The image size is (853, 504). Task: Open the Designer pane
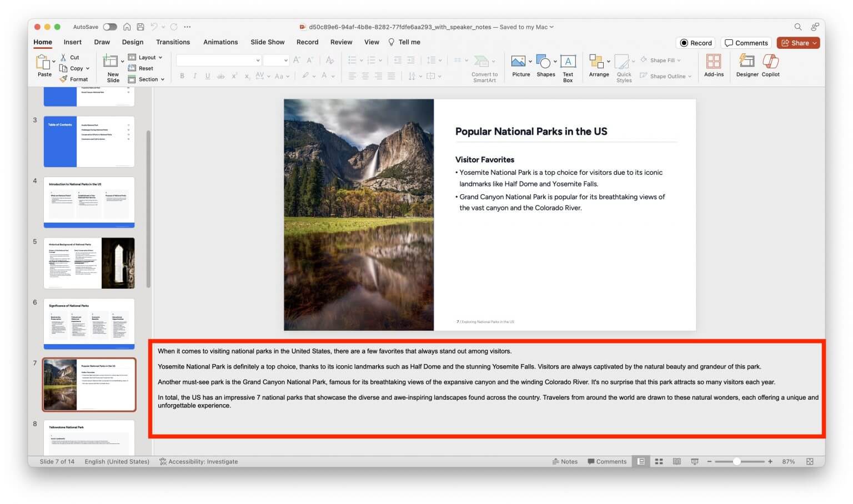[746, 65]
